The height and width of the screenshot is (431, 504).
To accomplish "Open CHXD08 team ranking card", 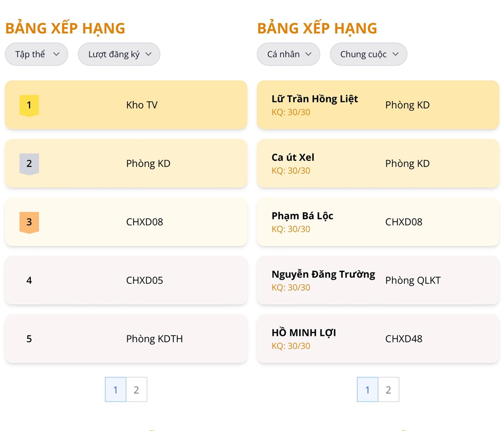I will pyautogui.click(x=126, y=222).
